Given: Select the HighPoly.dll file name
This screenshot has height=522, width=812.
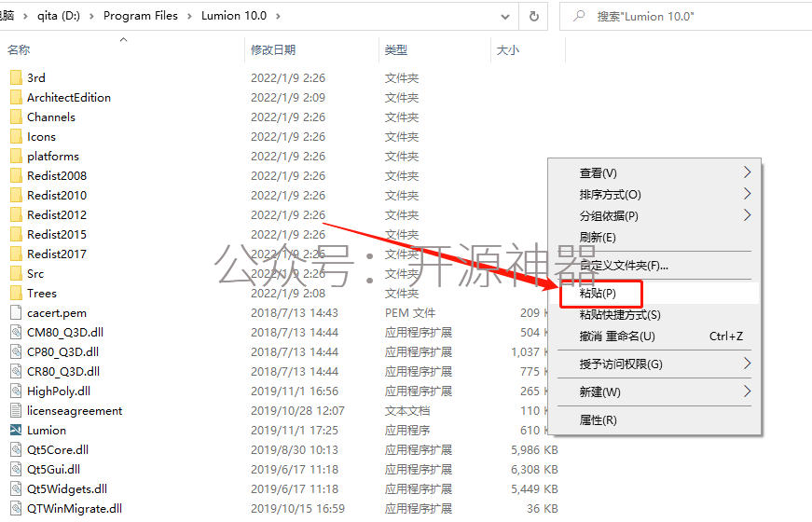Looking at the screenshot, I should [x=59, y=391].
